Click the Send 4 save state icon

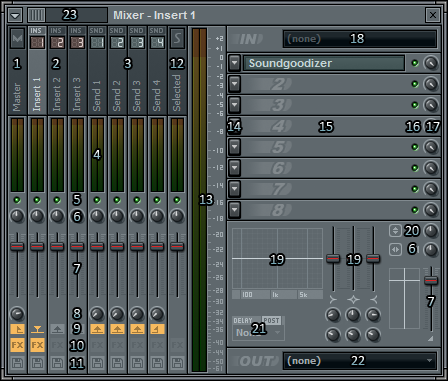point(157,363)
